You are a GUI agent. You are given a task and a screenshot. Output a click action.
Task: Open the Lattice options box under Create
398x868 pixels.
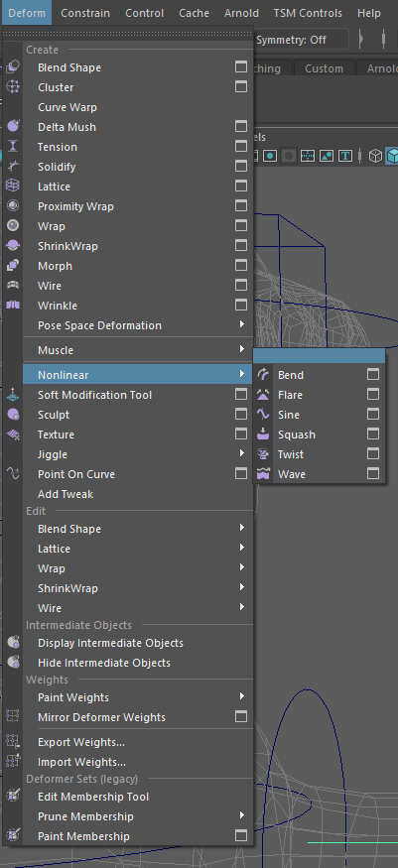(241, 186)
